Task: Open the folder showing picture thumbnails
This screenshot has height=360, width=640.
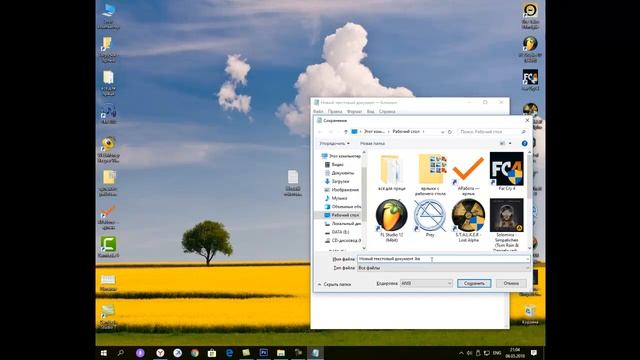Action: click(x=430, y=174)
